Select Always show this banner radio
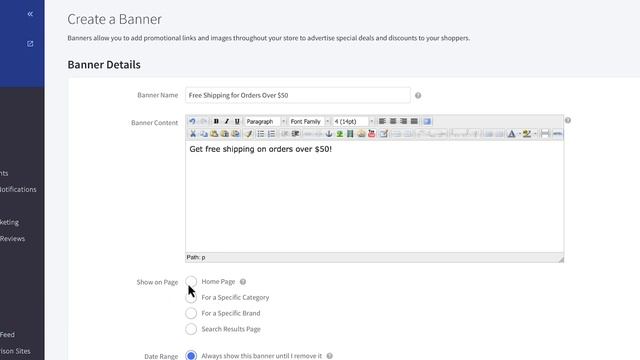The image size is (640, 360). [191, 356]
